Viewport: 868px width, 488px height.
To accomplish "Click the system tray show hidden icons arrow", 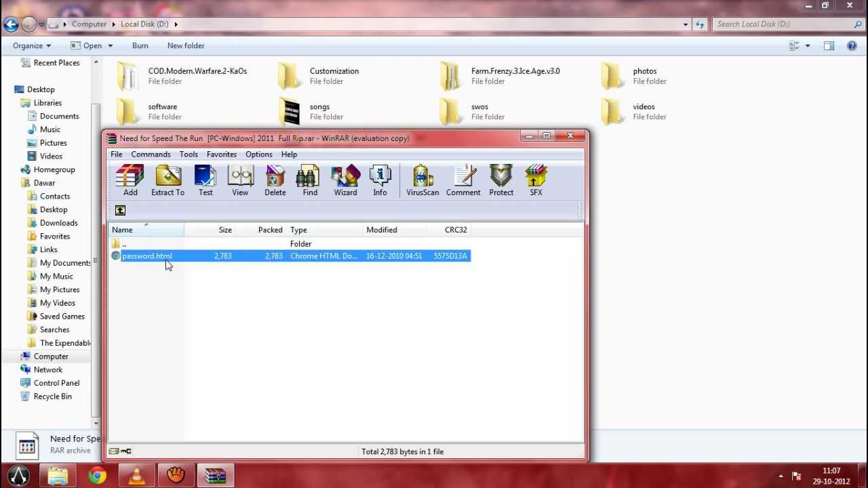I will (x=781, y=476).
